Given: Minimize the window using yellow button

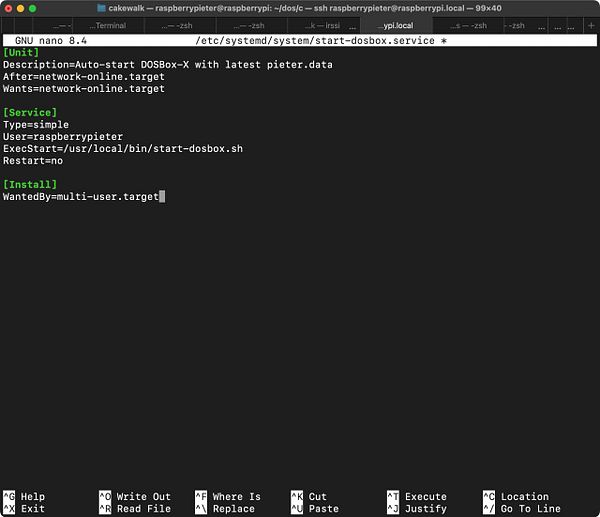Looking at the screenshot, I should [21, 8].
